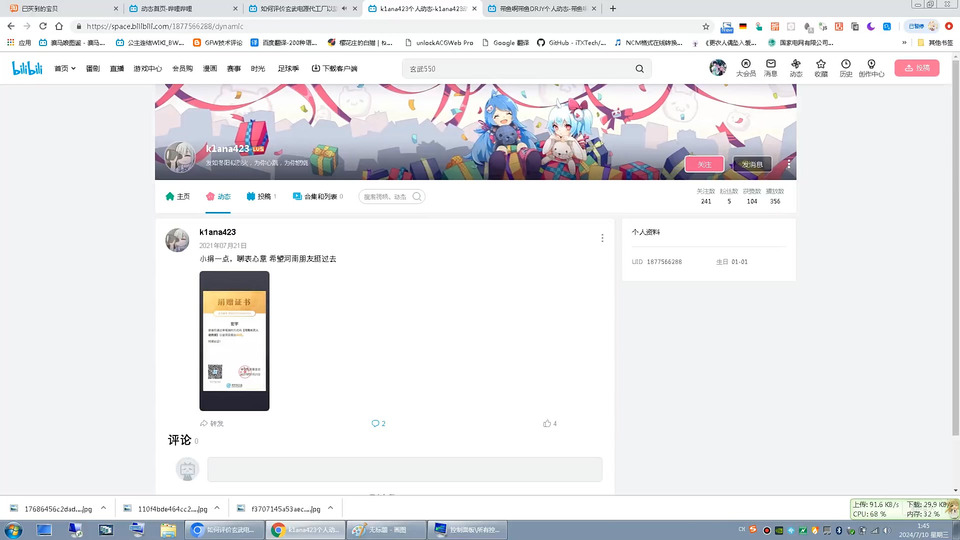The image size is (960, 540).
Task: Click the comment bubble icon with 2
Action: (x=378, y=423)
